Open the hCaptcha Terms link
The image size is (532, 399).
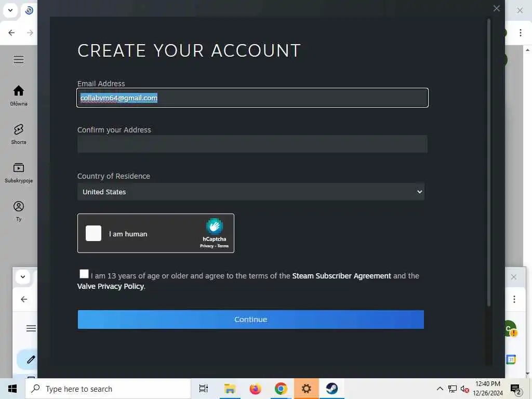pos(223,246)
